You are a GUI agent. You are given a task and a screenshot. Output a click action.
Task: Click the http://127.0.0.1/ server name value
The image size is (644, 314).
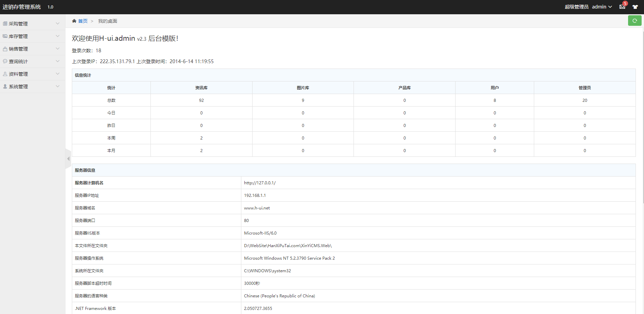coord(260,183)
